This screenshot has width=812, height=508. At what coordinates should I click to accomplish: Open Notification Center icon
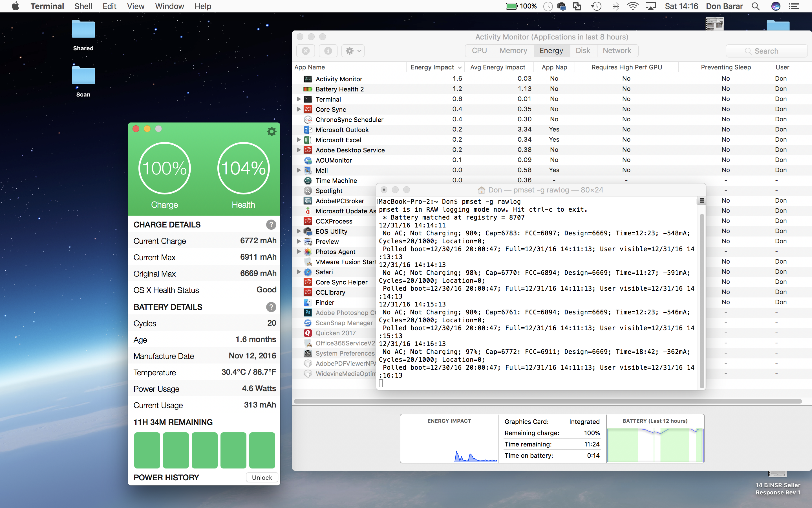point(794,6)
